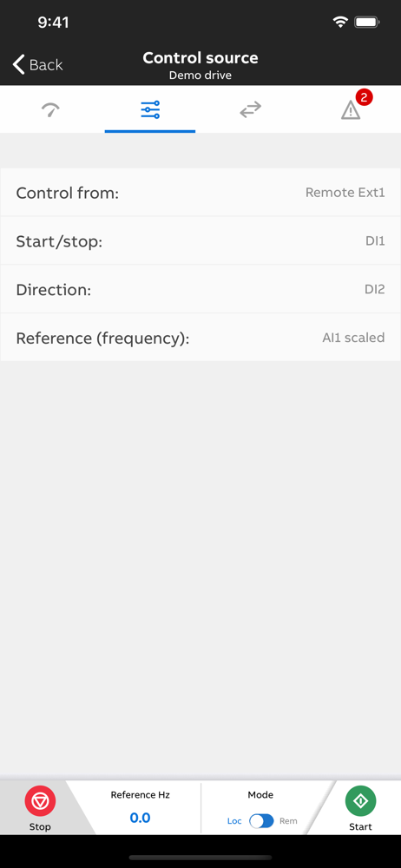Viewport: 401px width, 868px height.
Task: Tap the red Stop icon
Action: (x=40, y=801)
